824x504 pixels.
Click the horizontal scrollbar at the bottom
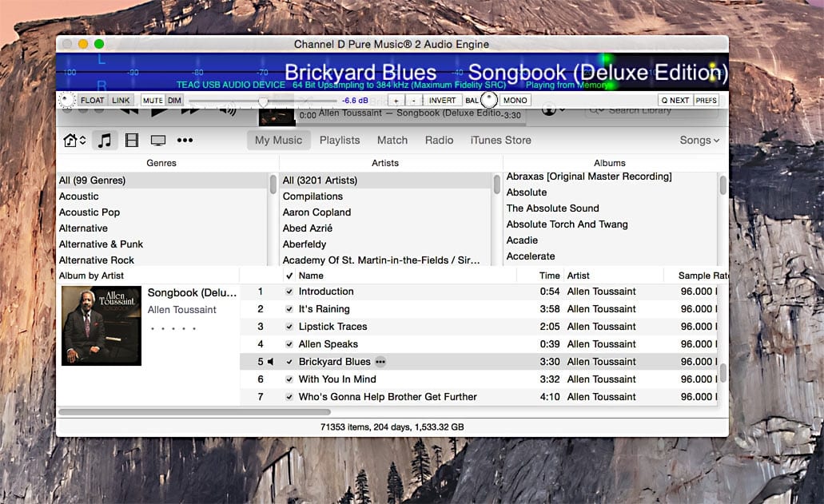click(195, 412)
